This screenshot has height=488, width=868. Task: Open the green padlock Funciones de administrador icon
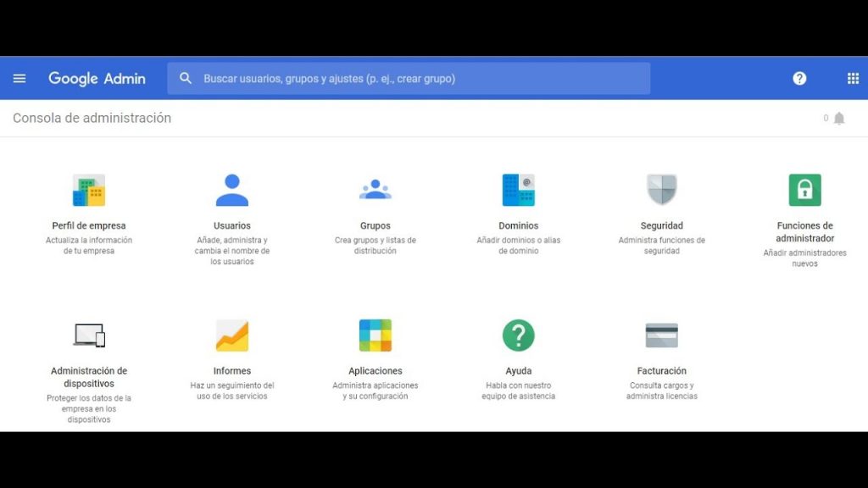click(x=804, y=191)
